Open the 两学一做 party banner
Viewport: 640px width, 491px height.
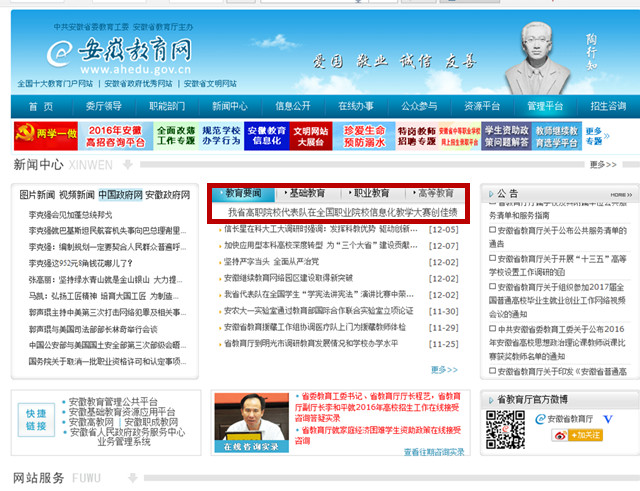(46, 136)
